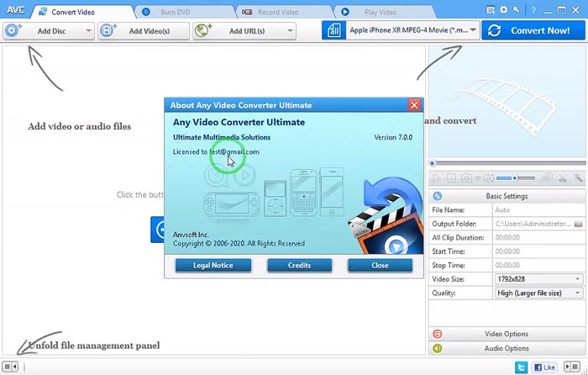Click the red Video Options icon
588x375 pixels.
(438, 334)
